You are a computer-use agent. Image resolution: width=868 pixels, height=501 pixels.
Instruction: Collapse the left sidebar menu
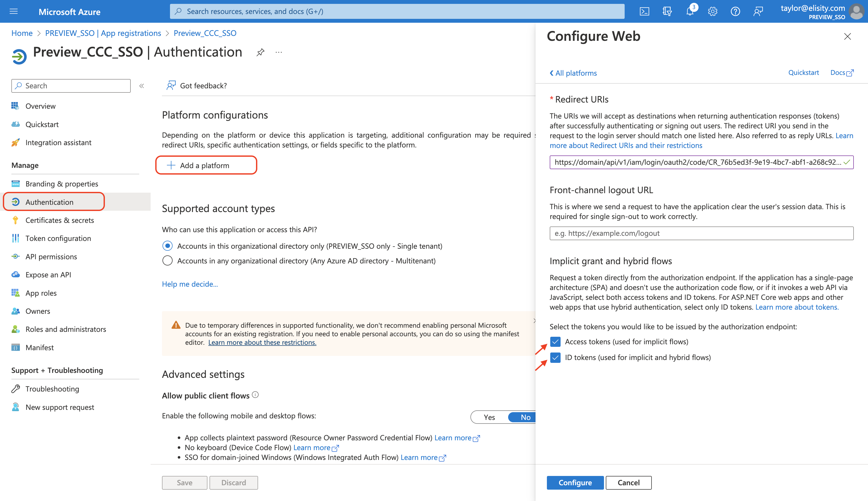(142, 86)
